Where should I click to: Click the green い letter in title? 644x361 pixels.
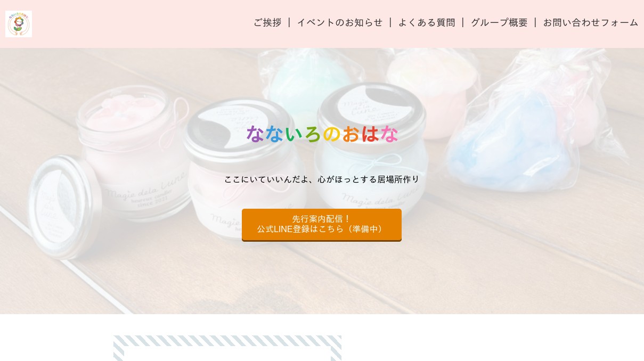pyautogui.click(x=293, y=134)
